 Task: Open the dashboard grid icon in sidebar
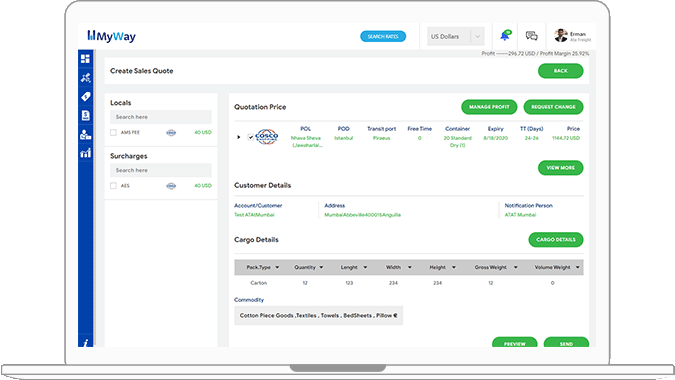coord(85,59)
